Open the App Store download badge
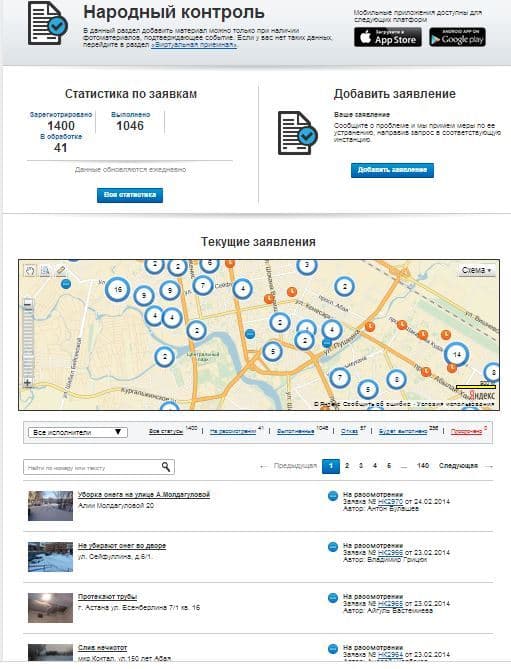 point(388,38)
